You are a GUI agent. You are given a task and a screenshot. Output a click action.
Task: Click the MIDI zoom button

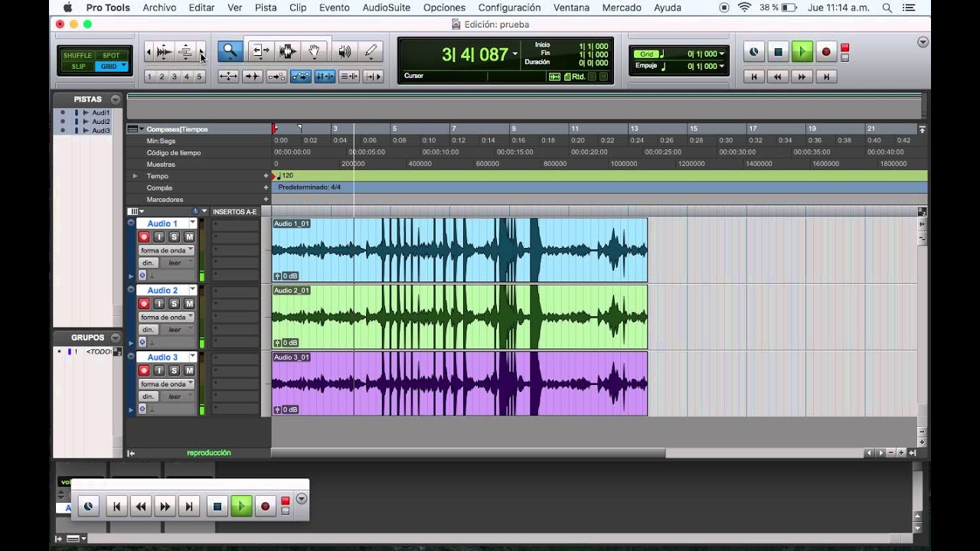(x=185, y=52)
